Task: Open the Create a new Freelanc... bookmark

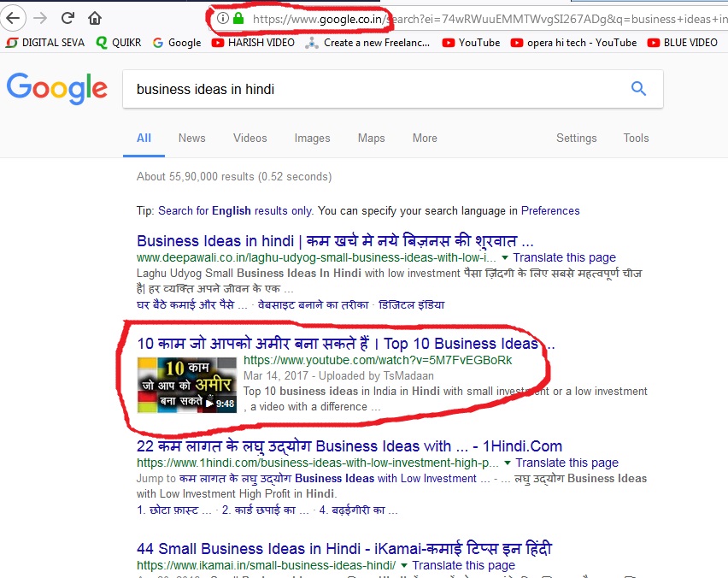Action: (x=367, y=43)
